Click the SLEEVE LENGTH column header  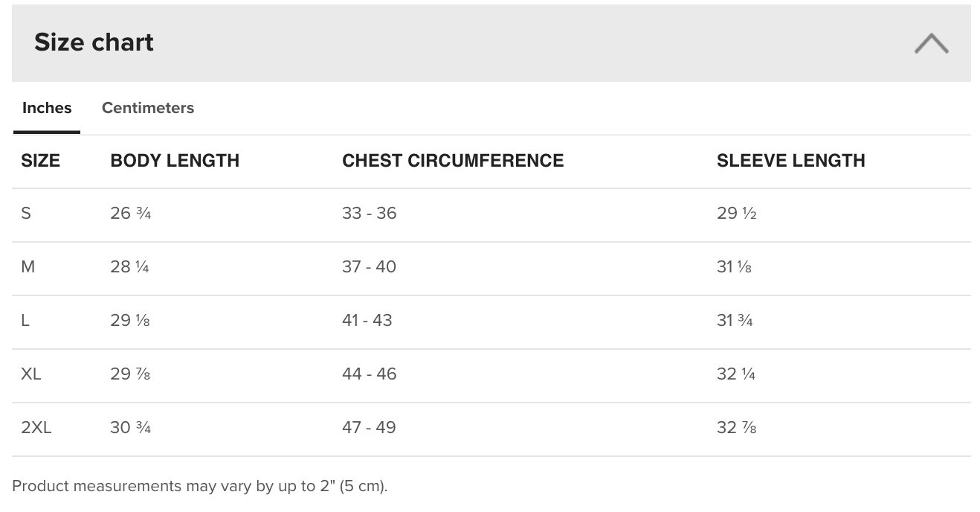point(791,161)
